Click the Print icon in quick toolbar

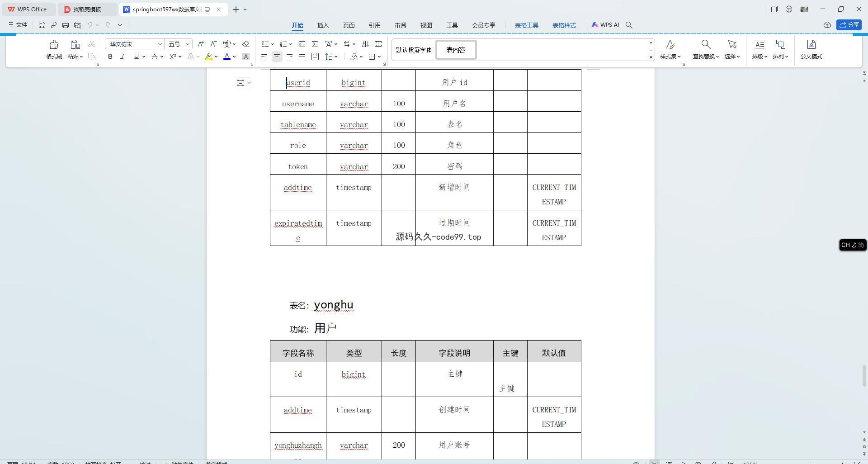[x=66, y=25]
